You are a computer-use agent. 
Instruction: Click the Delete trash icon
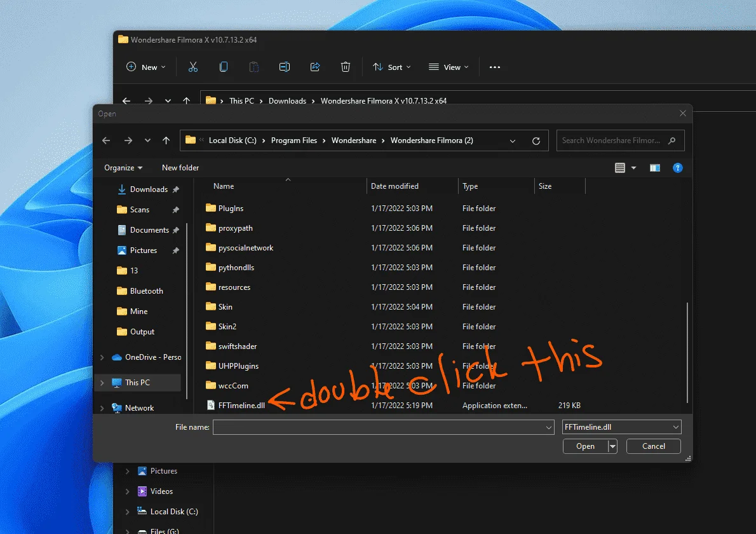click(345, 67)
